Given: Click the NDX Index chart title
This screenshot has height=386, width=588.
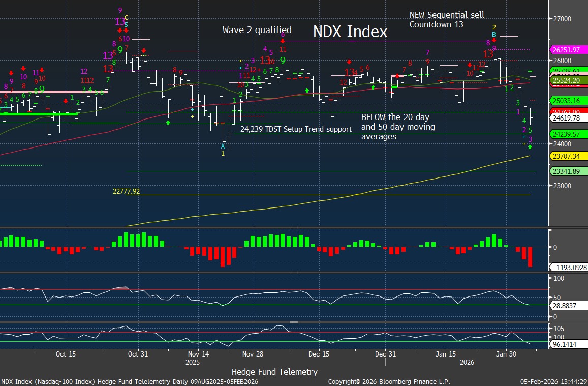Looking at the screenshot, I should coord(350,32).
